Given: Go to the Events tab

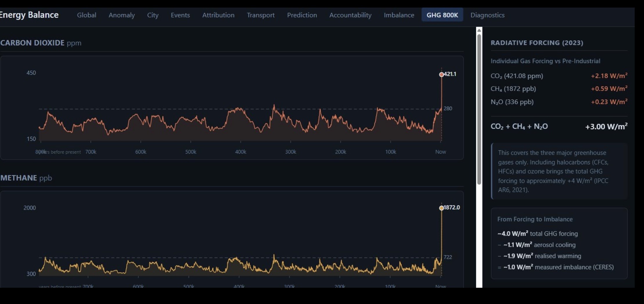Looking at the screenshot, I should click(x=180, y=15).
